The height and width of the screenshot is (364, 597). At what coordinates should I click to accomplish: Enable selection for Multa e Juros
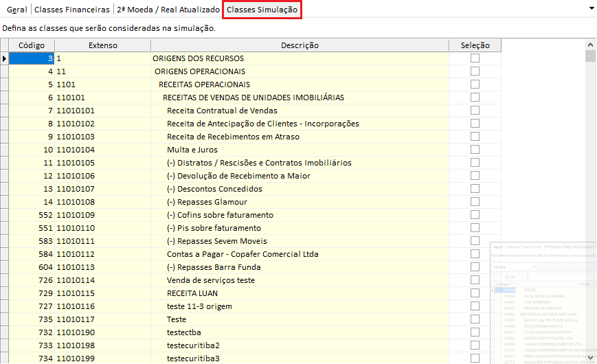click(x=475, y=150)
